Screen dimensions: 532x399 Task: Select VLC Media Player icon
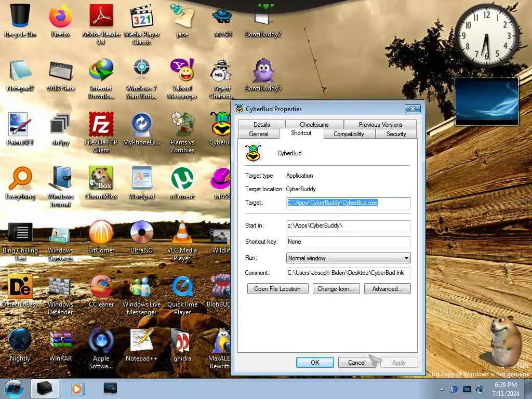[182, 241]
